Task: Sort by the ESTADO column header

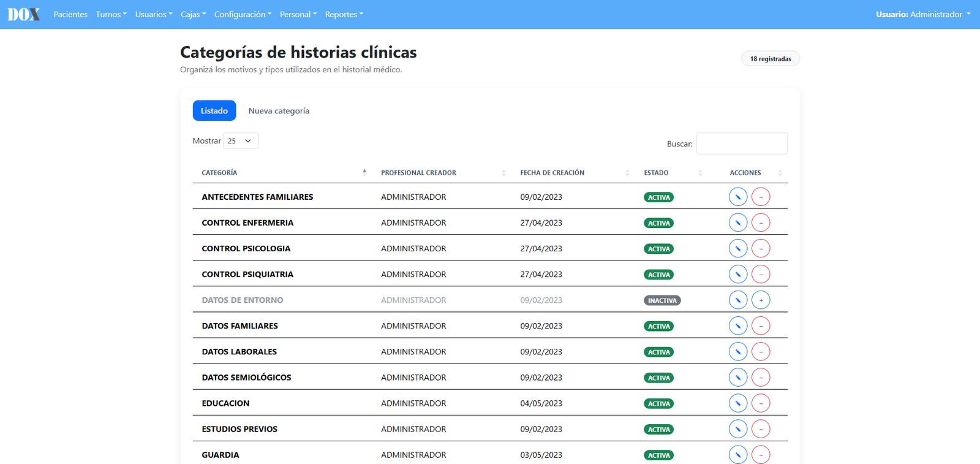Action: 671,173
